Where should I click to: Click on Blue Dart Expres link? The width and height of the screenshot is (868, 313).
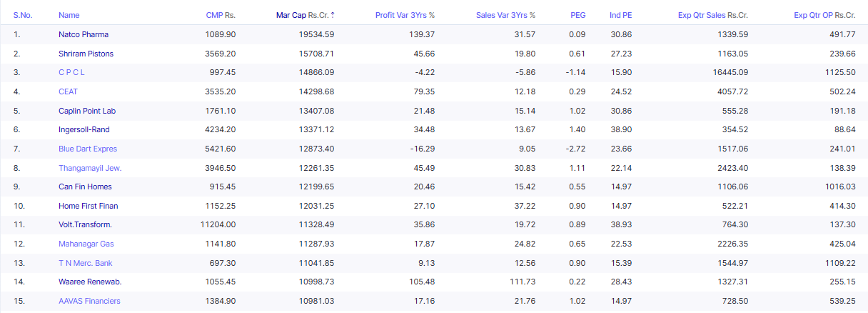point(88,149)
